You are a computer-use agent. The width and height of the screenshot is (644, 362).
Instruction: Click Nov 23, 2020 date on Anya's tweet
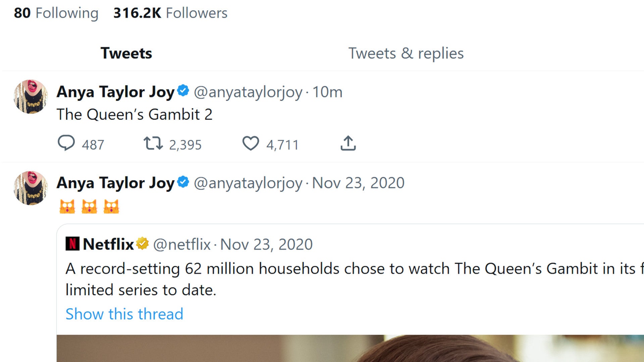(358, 183)
